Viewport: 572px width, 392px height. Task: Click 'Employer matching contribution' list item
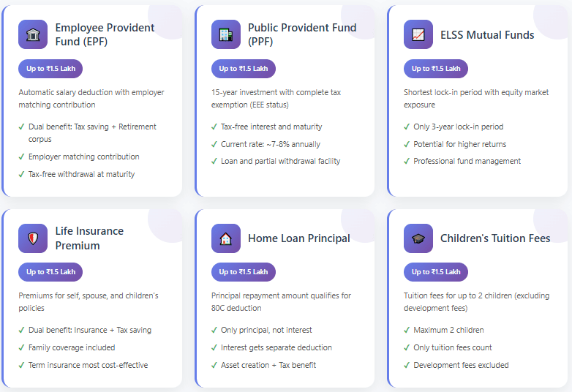click(83, 157)
